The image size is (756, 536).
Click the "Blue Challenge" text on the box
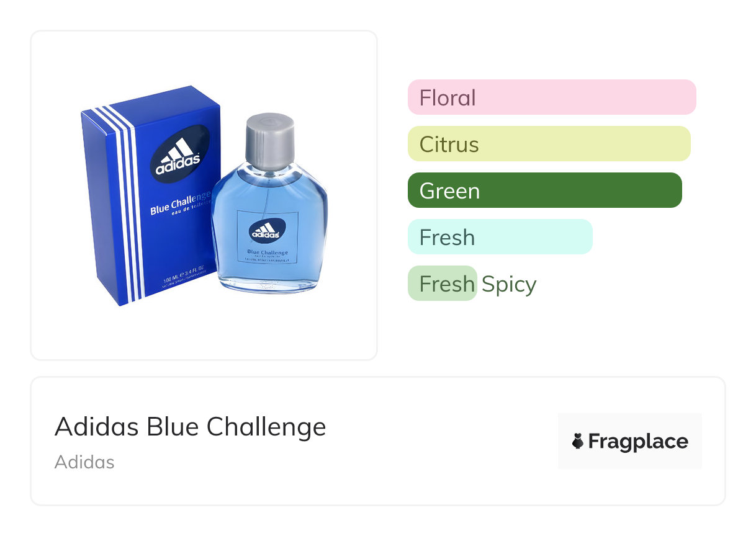tap(181, 202)
